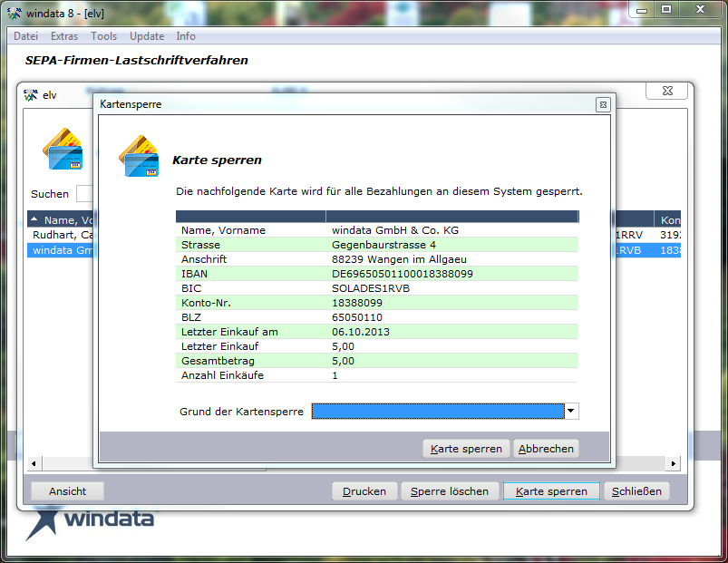Close the Kartensperre dialog with X
This screenshot has height=563, width=728.
click(603, 105)
